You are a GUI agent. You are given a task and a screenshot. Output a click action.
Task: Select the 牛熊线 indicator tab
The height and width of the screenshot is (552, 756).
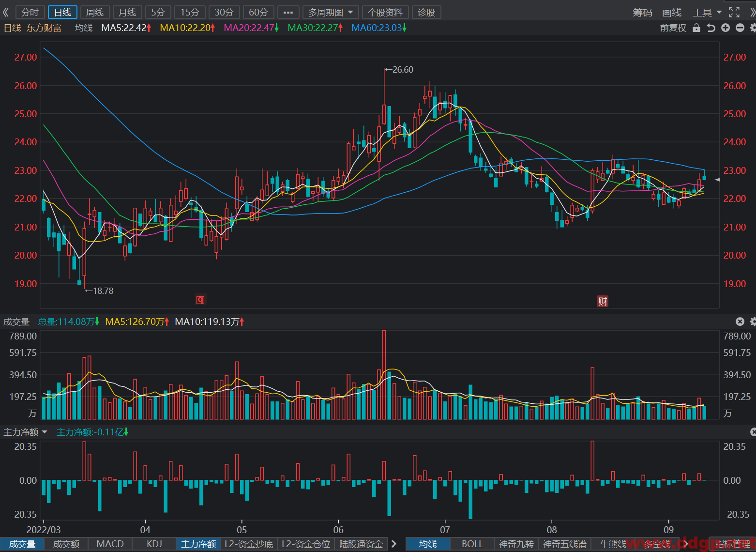click(613, 544)
